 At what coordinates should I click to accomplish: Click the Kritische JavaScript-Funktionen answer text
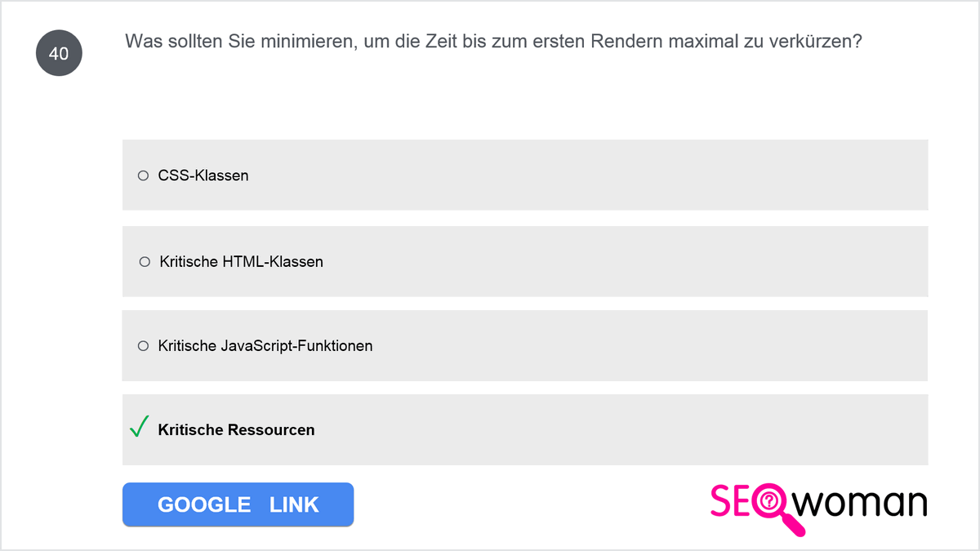(265, 346)
